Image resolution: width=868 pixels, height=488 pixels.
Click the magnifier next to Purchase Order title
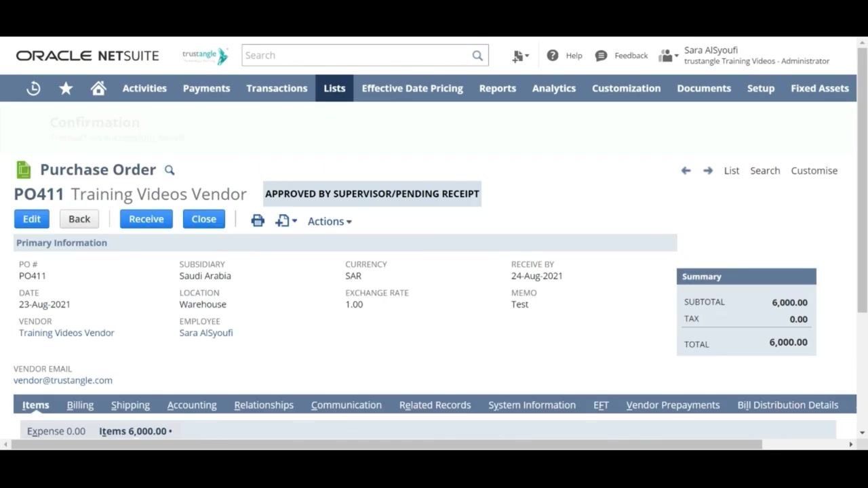click(170, 170)
